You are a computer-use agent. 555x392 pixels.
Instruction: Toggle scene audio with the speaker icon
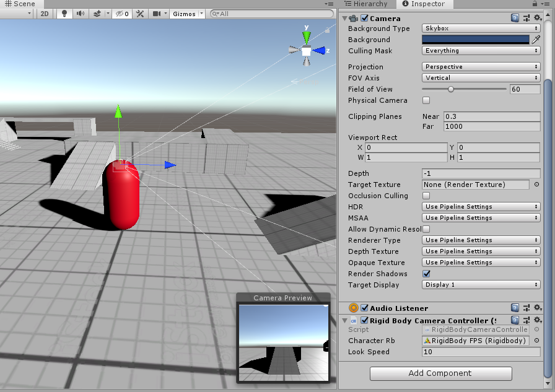[x=79, y=14]
